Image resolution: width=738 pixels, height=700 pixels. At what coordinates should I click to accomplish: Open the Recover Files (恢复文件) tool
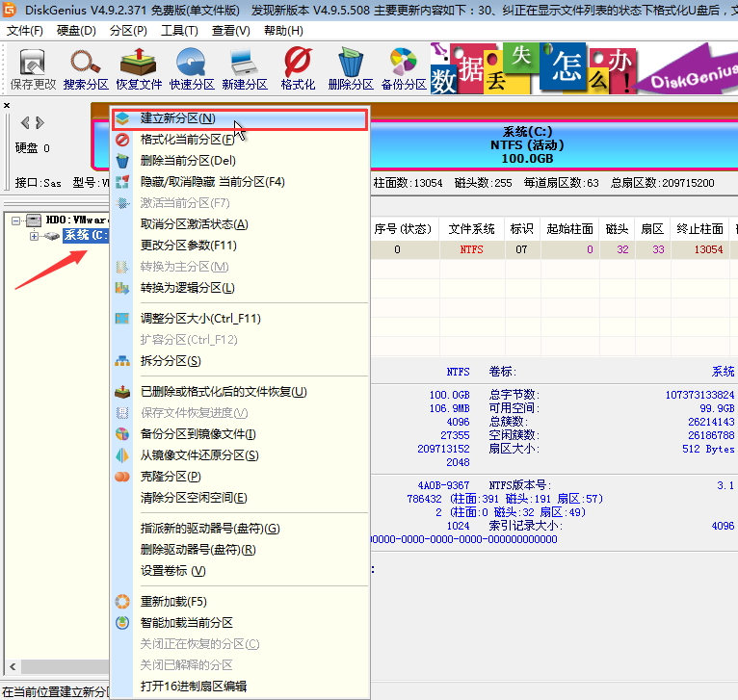point(140,69)
